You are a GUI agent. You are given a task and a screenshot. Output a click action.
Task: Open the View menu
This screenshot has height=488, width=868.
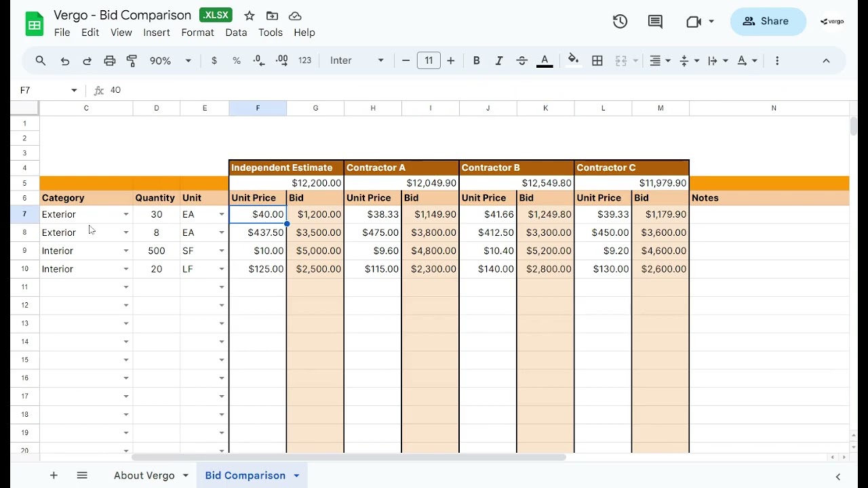tap(121, 33)
